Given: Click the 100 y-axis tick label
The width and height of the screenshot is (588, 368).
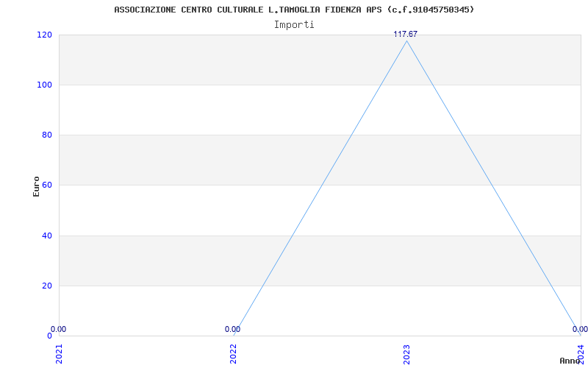Looking at the screenshot, I should pos(44,85).
